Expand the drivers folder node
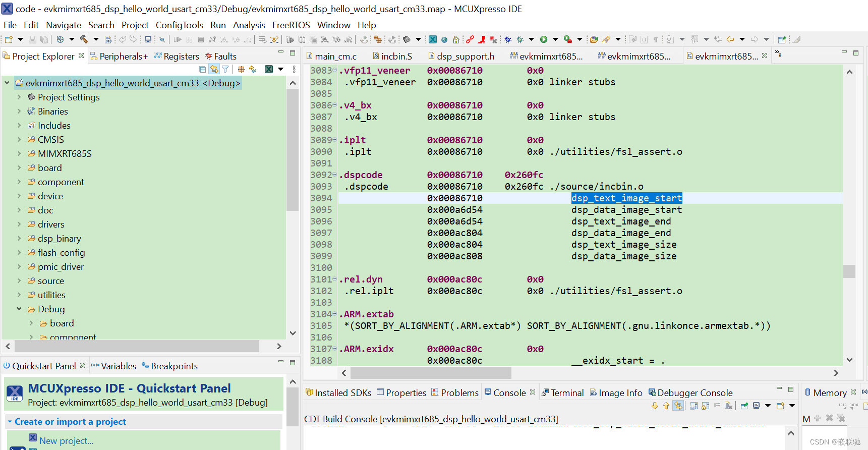This screenshot has width=868, height=450. tap(19, 224)
